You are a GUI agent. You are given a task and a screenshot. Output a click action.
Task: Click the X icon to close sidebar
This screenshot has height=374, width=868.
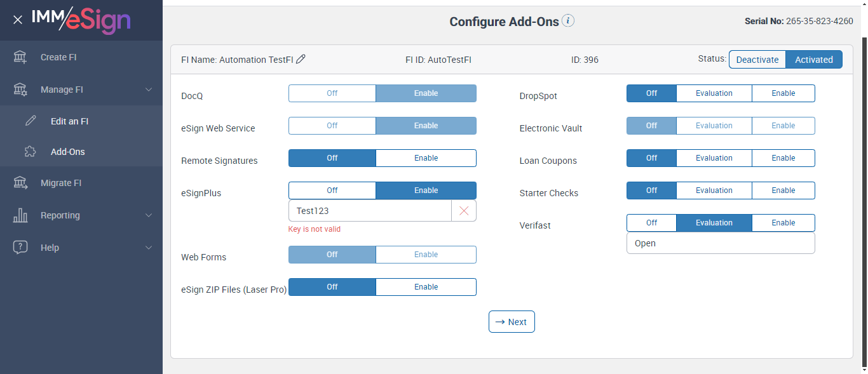[x=18, y=20]
